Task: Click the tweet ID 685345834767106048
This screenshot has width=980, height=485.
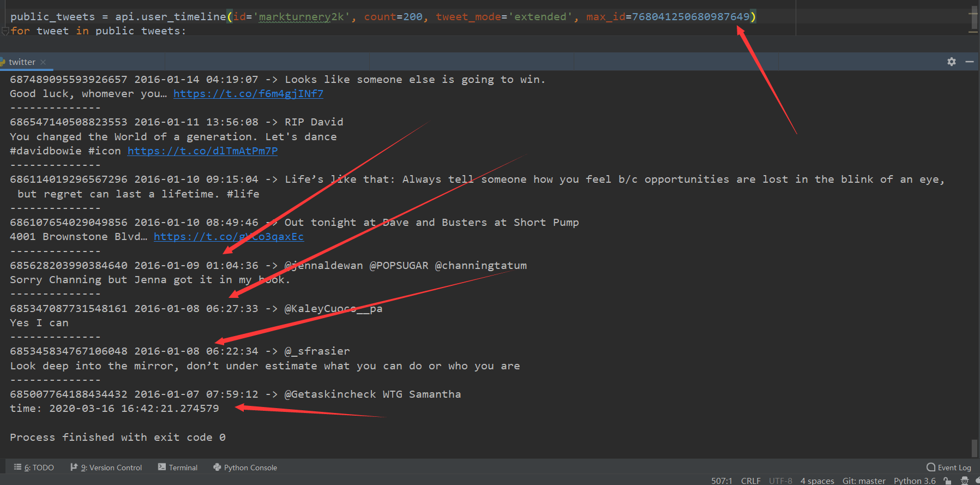Action: point(69,351)
